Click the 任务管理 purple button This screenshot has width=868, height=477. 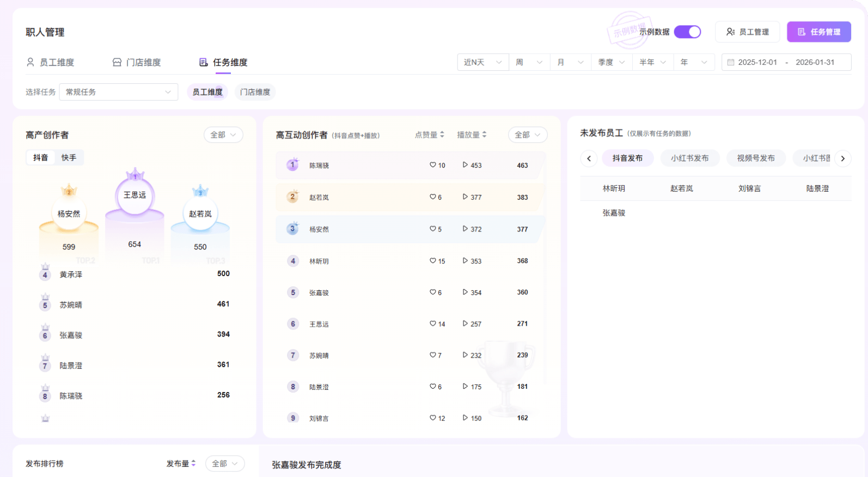pos(818,32)
